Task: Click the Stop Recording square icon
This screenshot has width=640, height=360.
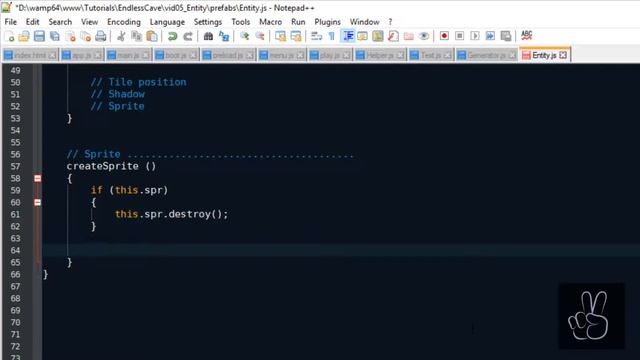Action: pos(460,36)
